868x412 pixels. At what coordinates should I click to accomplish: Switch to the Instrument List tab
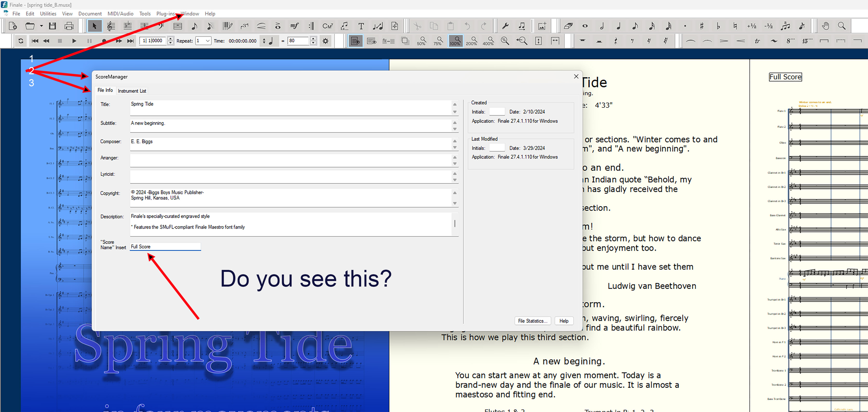(x=132, y=91)
